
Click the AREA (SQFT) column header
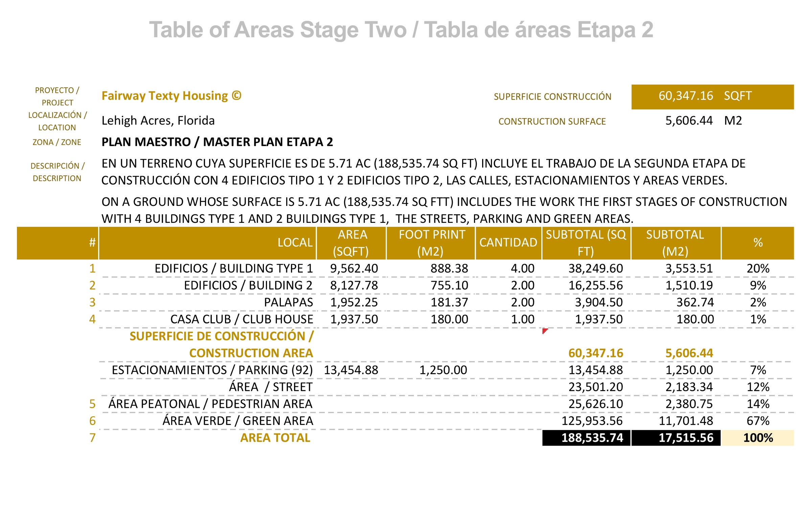[x=351, y=243]
